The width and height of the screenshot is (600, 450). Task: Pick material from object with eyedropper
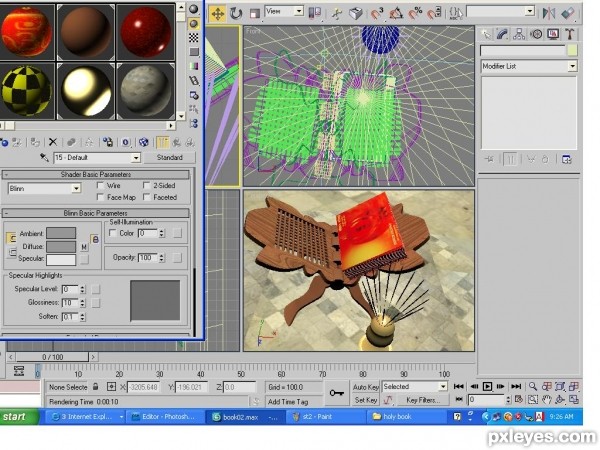(44, 157)
